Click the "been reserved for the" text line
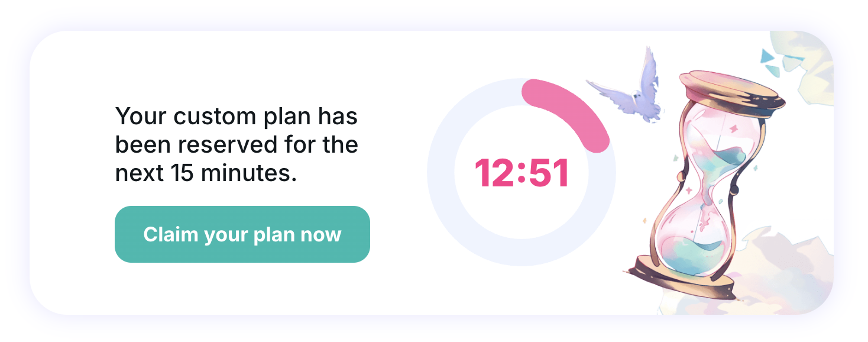 point(236,144)
